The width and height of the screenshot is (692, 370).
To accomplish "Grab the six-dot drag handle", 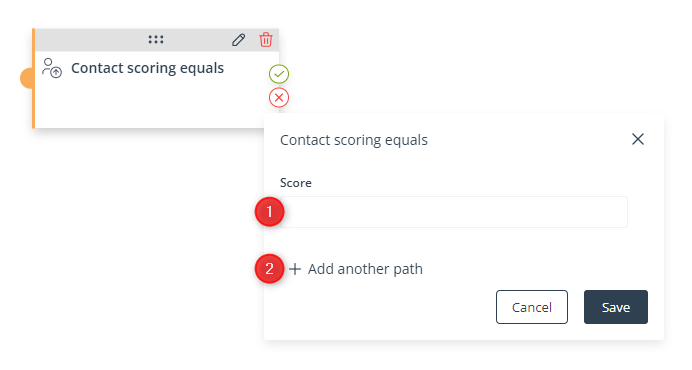I will click(156, 40).
